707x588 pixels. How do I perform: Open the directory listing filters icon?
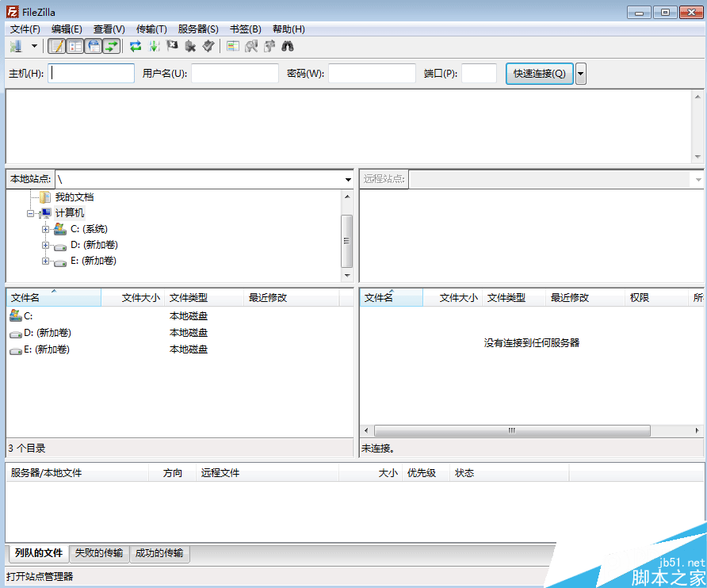[233, 46]
